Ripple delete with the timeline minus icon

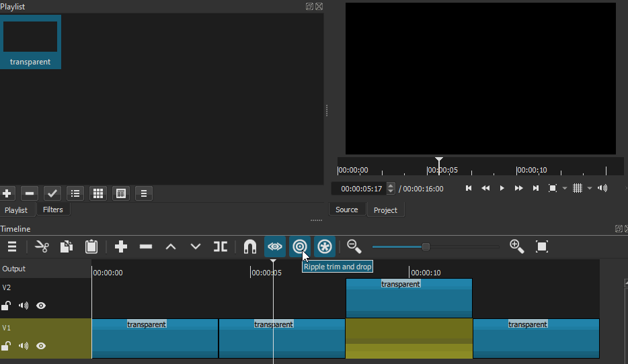coord(146,246)
